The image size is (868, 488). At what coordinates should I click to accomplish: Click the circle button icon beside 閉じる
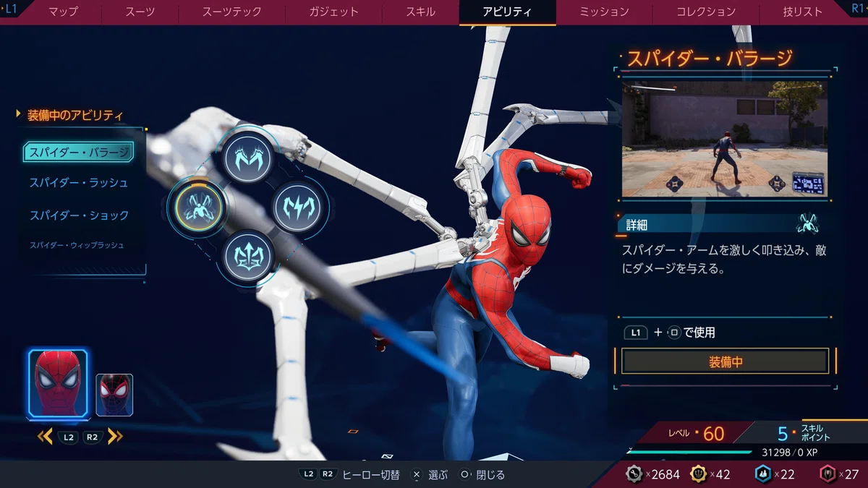coord(465,475)
